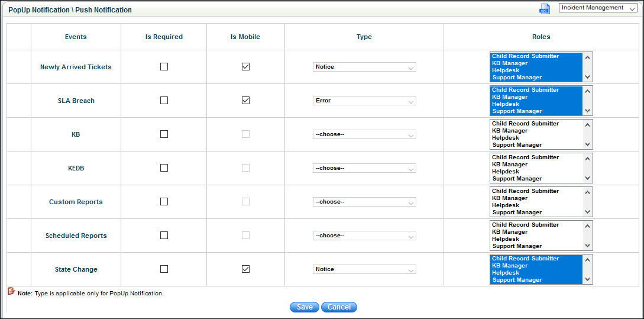Save the notification settings
The image size is (644, 319).
tap(305, 307)
